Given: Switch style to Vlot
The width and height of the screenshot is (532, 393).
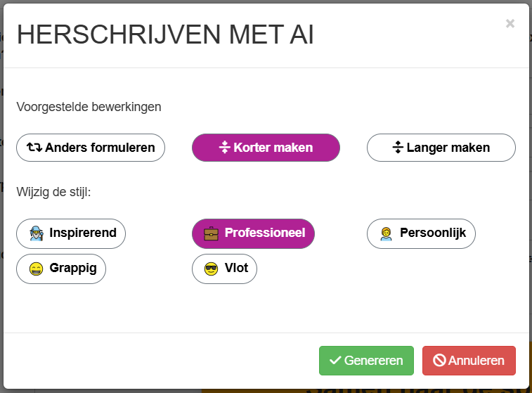Looking at the screenshot, I should coord(224,269).
